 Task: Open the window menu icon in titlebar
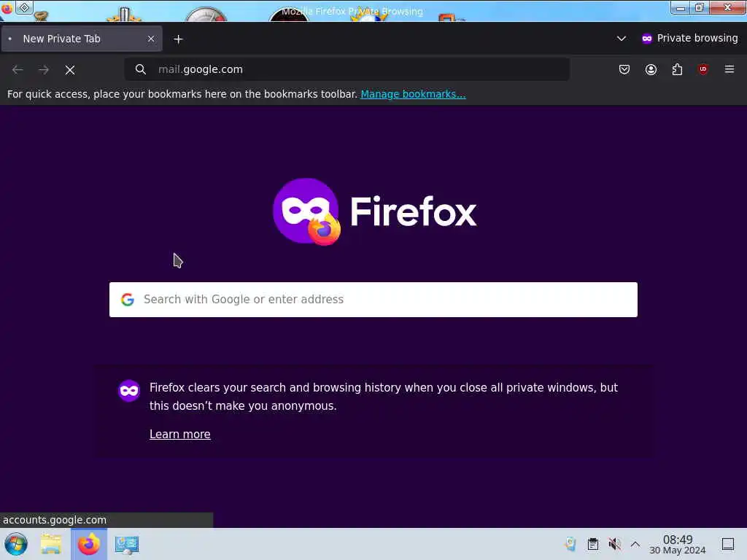click(7, 8)
